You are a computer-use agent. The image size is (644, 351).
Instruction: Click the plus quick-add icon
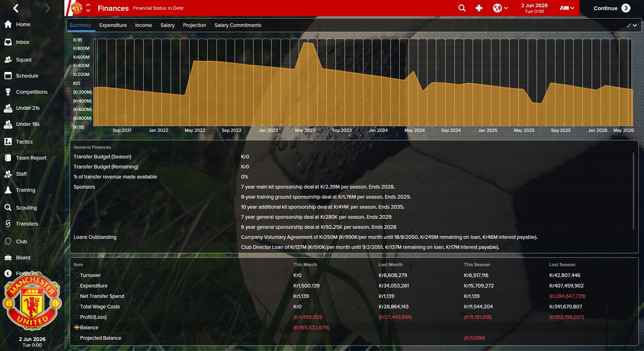[x=479, y=8]
